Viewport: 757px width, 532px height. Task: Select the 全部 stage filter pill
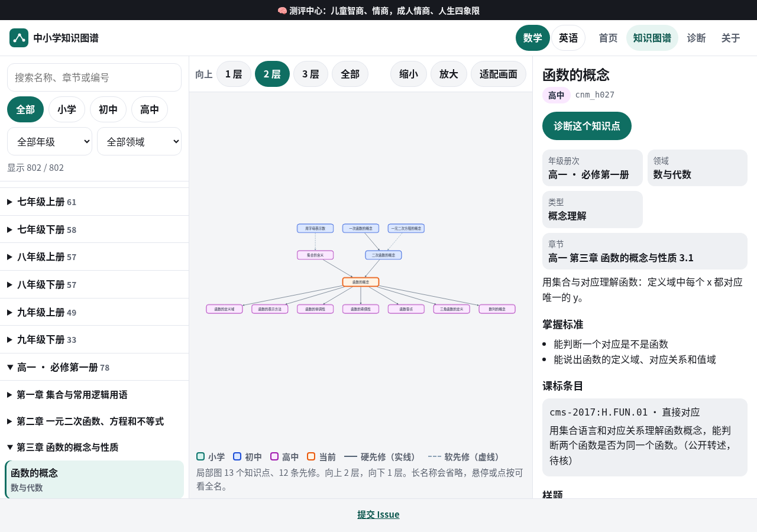[x=25, y=109]
